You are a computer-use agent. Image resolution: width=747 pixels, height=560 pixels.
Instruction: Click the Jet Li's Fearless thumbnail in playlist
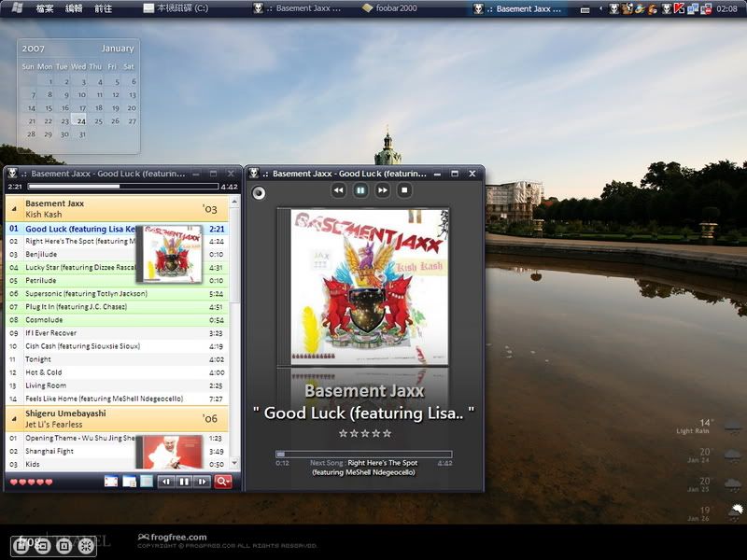pos(170,452)
